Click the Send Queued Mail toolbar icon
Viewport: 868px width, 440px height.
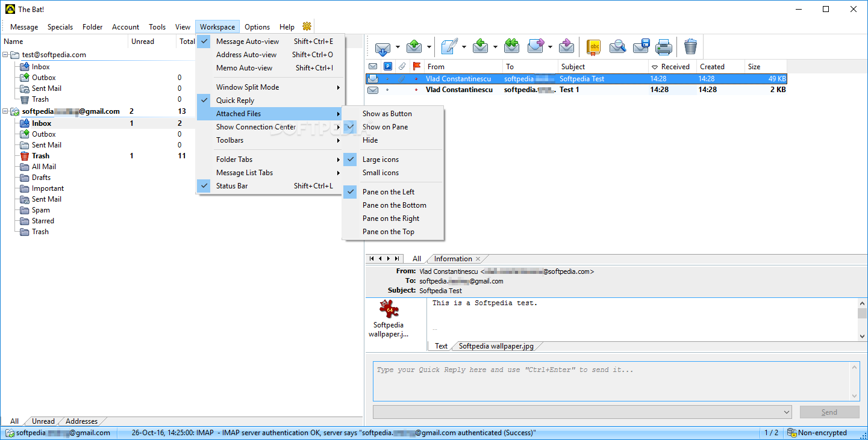[414, 46]
